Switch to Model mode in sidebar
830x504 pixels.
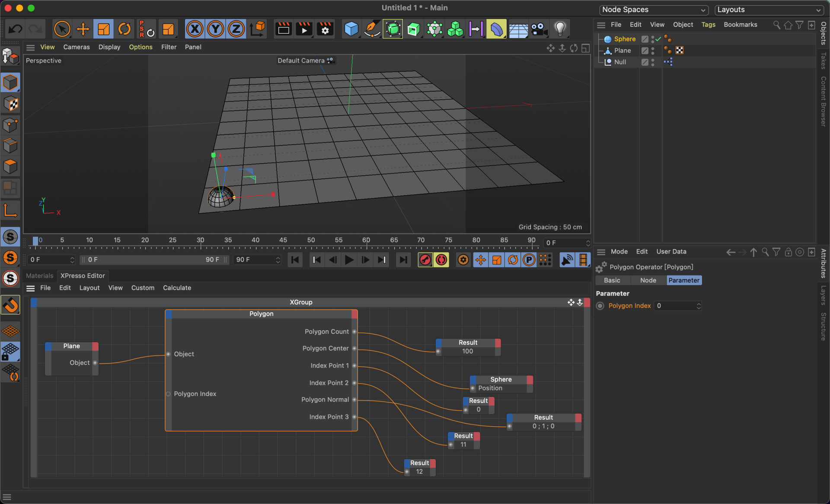click(10, 82)
